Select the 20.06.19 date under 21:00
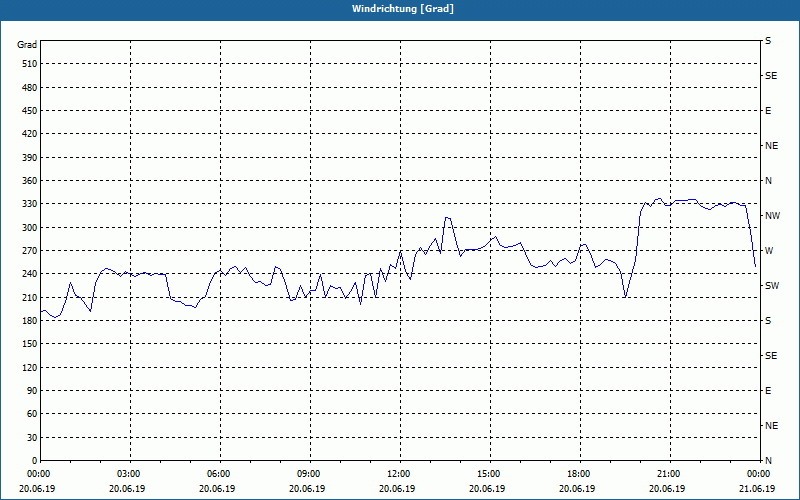The image size is (800, 500). (667, 489)
